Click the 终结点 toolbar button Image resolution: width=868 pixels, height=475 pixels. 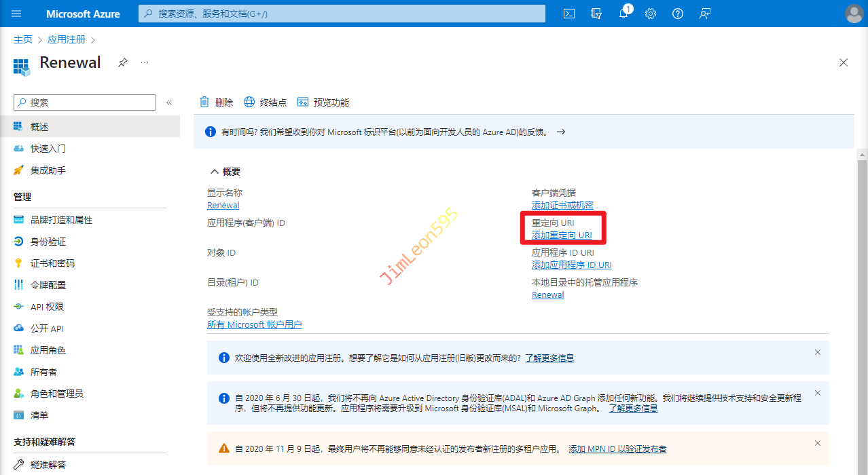(265, 102)
